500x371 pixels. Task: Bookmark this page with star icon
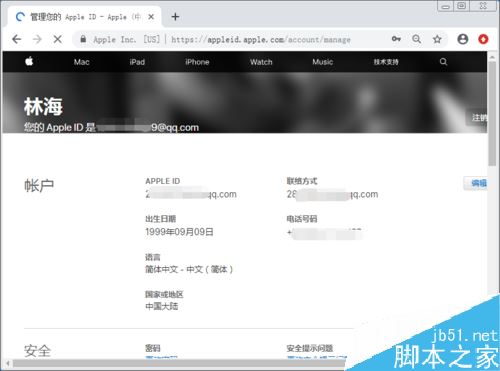point(437,39)
